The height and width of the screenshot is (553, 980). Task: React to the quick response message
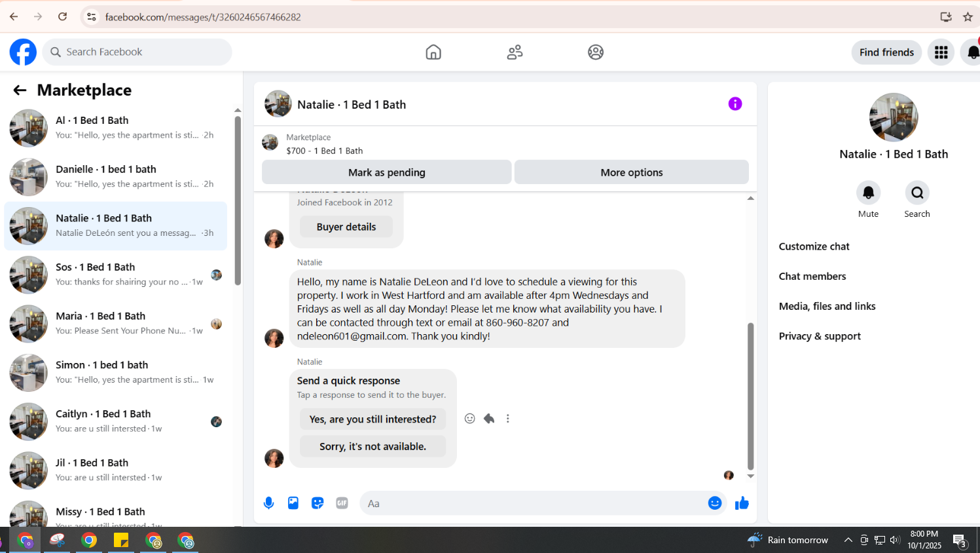[469, 419]
